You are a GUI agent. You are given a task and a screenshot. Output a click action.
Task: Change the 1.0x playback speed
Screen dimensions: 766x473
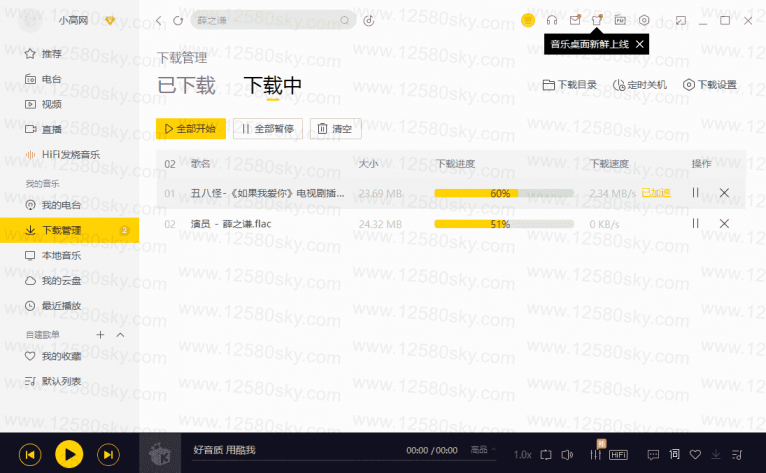(x=522, y=455)
